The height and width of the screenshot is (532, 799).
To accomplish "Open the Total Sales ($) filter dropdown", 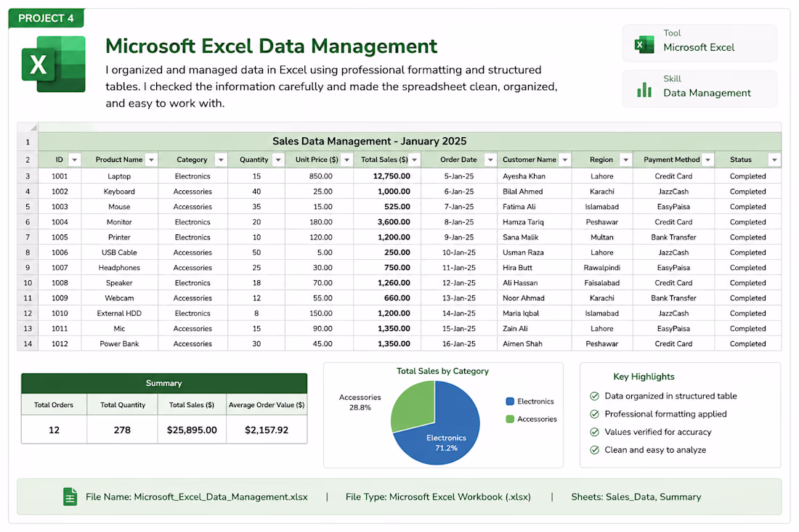I will tap(414, 160).
